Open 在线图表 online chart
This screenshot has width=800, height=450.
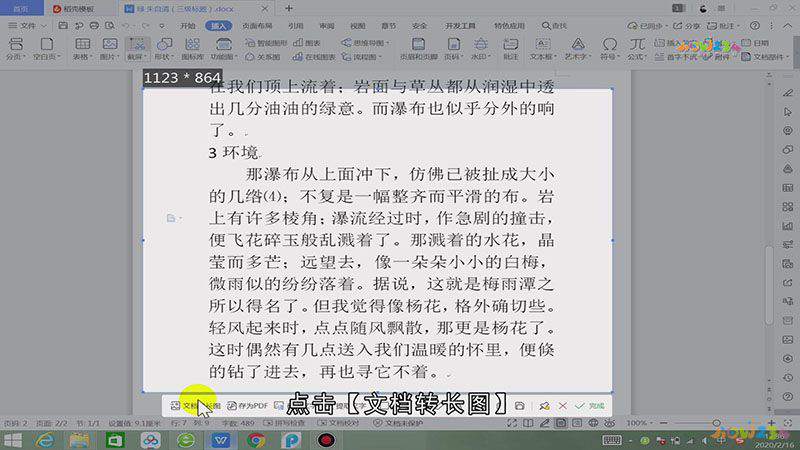pyautogui.click(x=314, y=57)
